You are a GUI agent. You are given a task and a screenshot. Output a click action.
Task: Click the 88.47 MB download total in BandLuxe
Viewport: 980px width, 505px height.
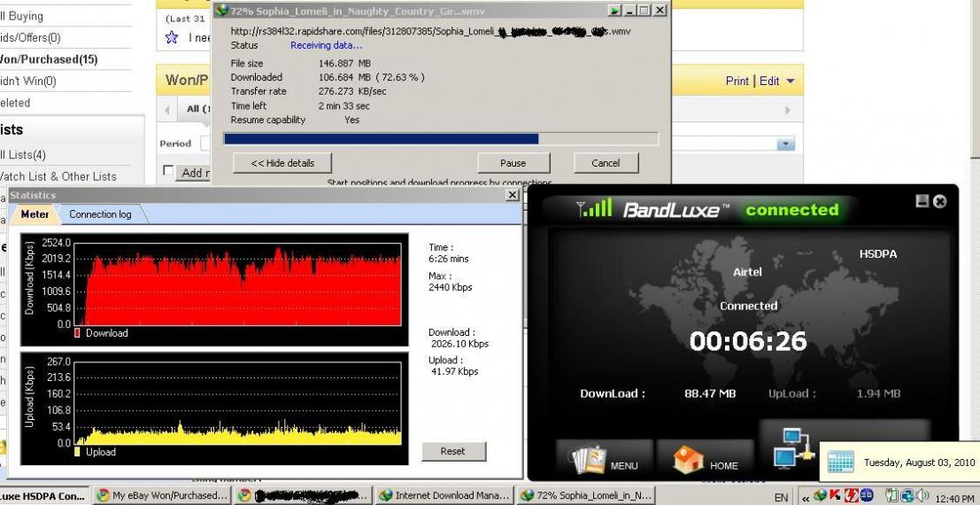coord(710,393)
